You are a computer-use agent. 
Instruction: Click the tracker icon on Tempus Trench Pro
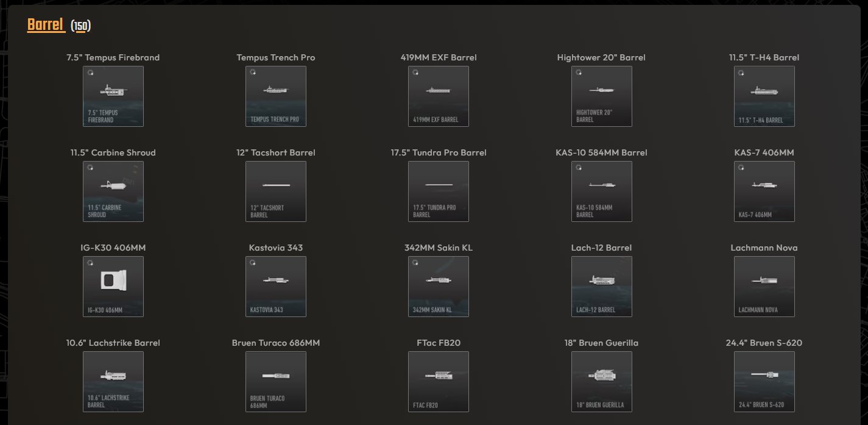point(252,73)
